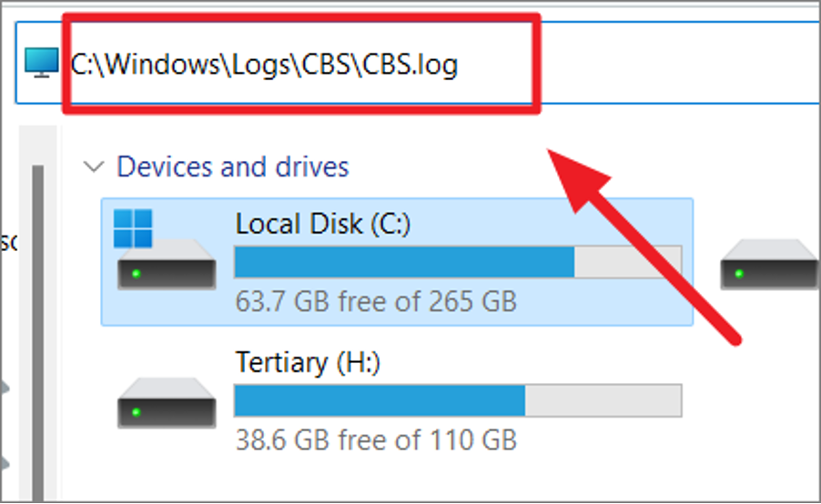Click the unused gray portion of H: usage bar
The height and width of the screenshot is (504, 821).
click(x=603, y=400)
